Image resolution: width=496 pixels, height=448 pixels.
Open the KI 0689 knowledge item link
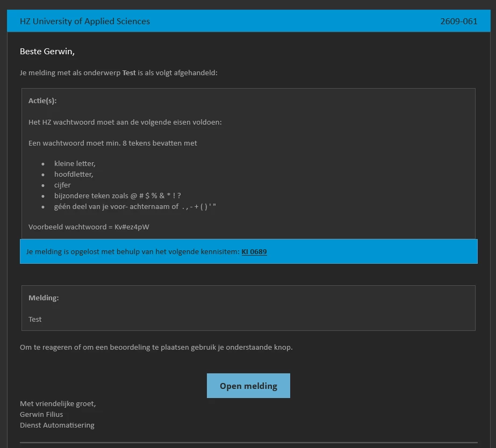tap(254, 251)
